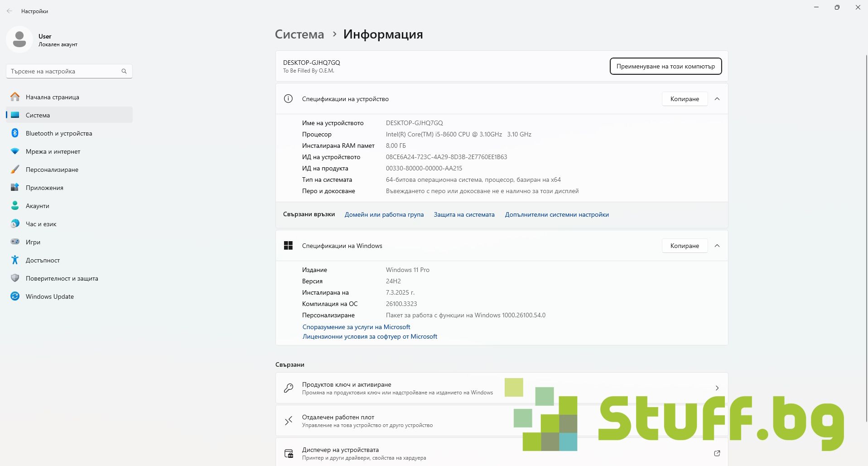Viewport: 868px width, 466px height.
Task: Minimize the Настройки window
Action: tap(816, 7)
